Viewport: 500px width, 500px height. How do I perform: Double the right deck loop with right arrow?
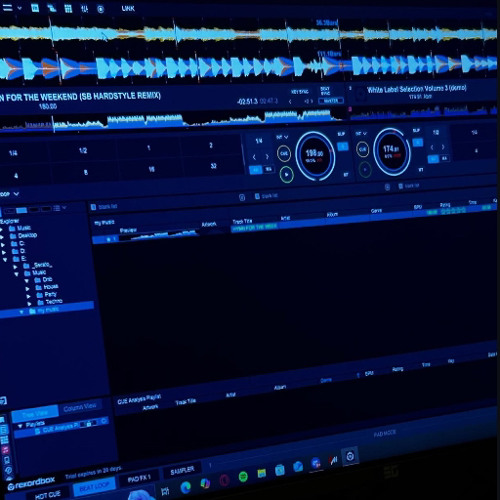tap(443, 146)
